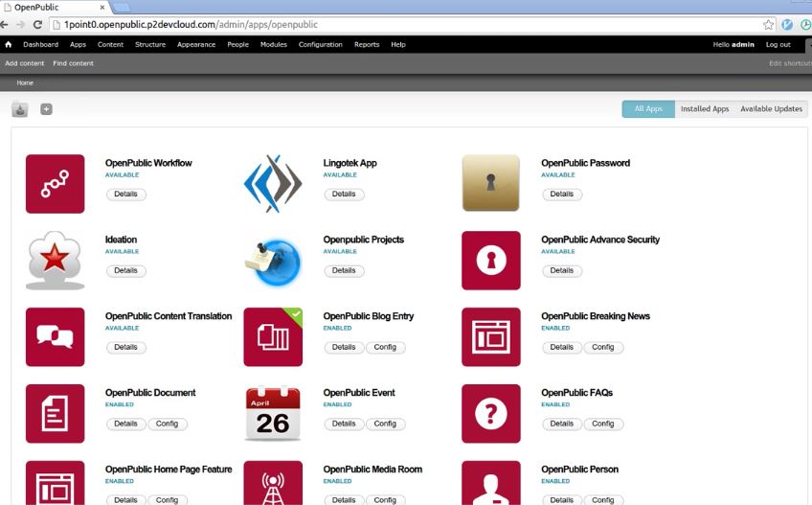Click Config for OpenPublic Blog Entry
812x505 pixels.
[385, 348]
